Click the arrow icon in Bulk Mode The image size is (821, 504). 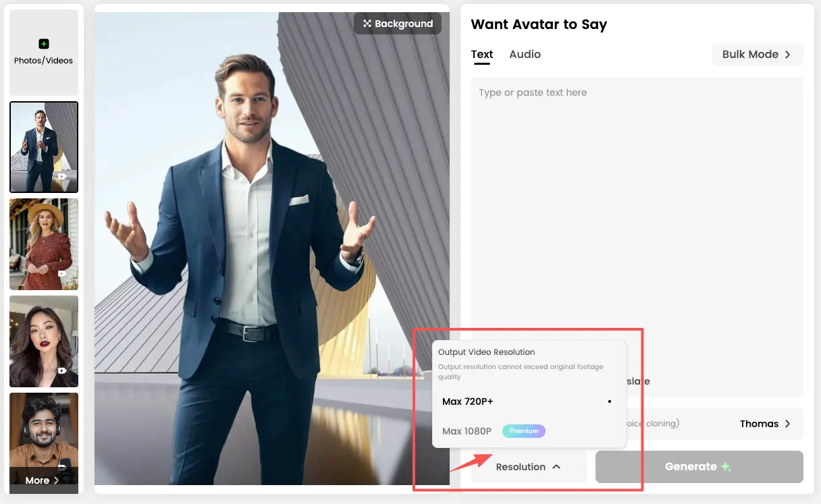787,55
